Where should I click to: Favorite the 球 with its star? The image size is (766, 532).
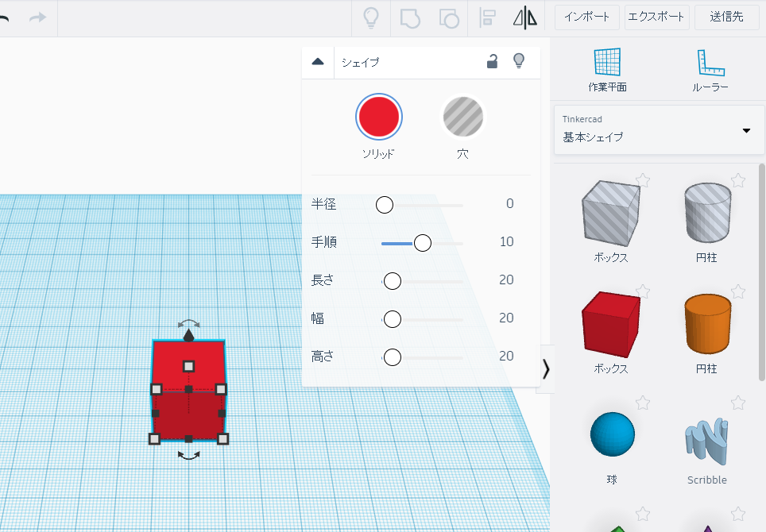[643, 403]
